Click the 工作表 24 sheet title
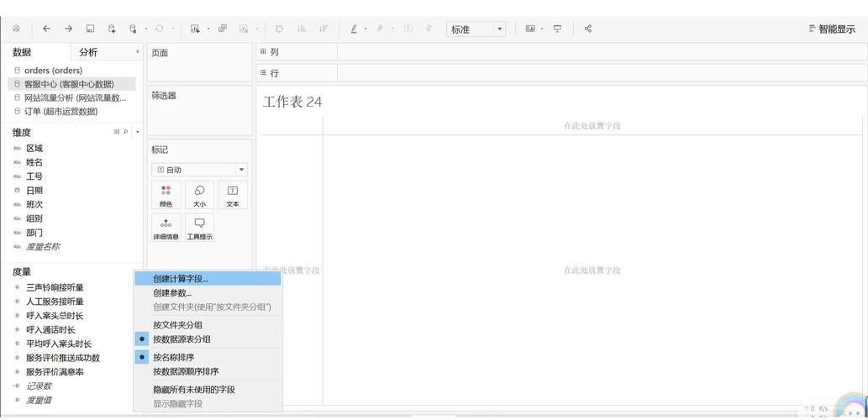Screen dimensions: 868x420 point(292,102)
